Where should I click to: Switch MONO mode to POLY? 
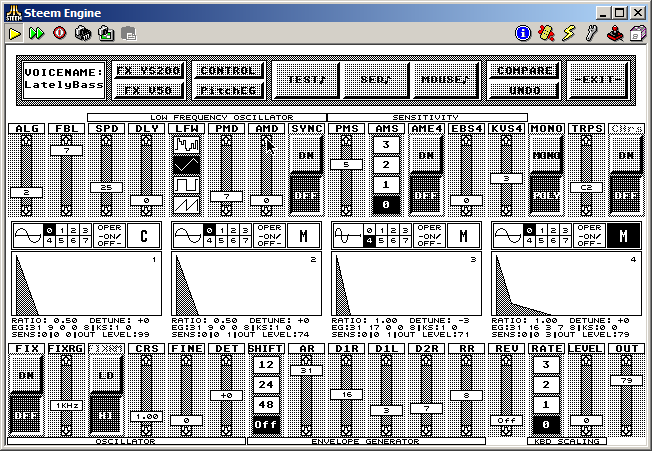(x=546, y=195)
